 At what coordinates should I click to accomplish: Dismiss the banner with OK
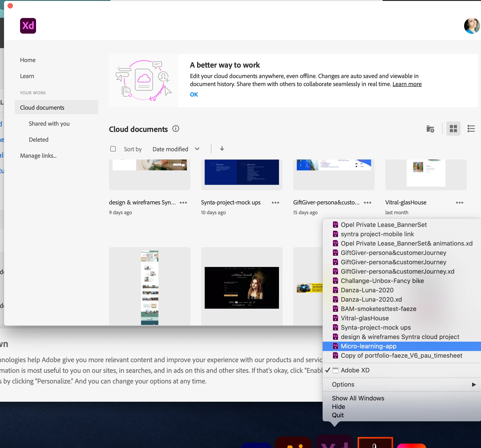[x=194, y=94]
